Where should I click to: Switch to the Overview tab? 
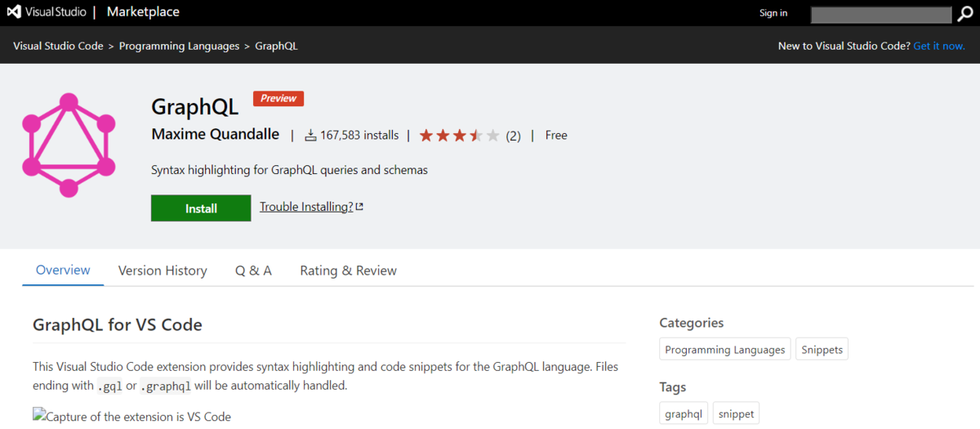coord(63,270)
